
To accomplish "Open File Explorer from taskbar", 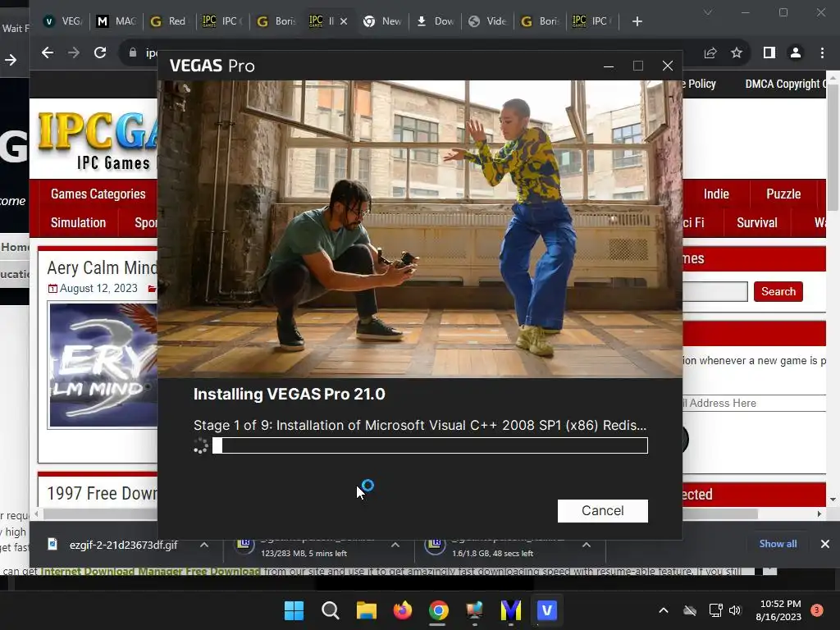I will [367, 610].
